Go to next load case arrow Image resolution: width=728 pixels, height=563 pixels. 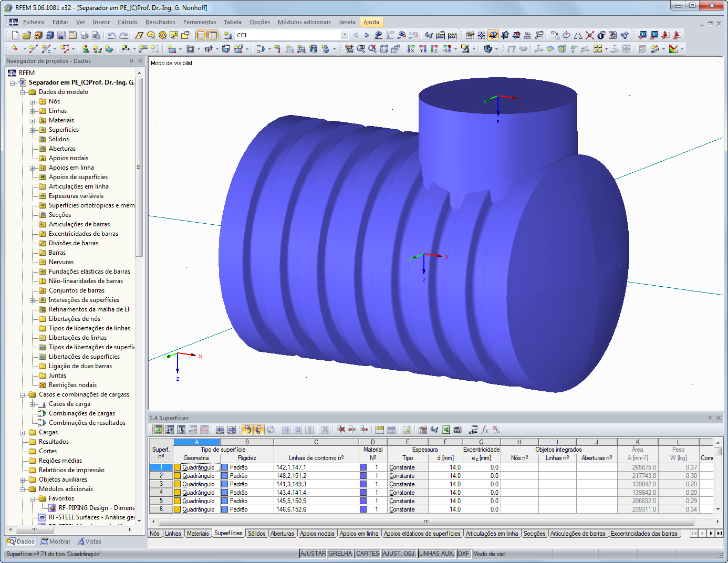click(367, 35)
